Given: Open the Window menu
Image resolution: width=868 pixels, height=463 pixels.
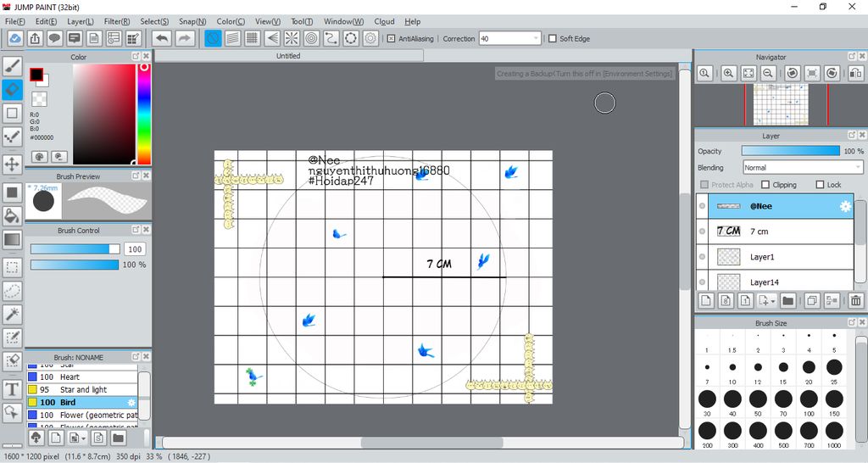Looking at the screenshot, I should (344, 21).
